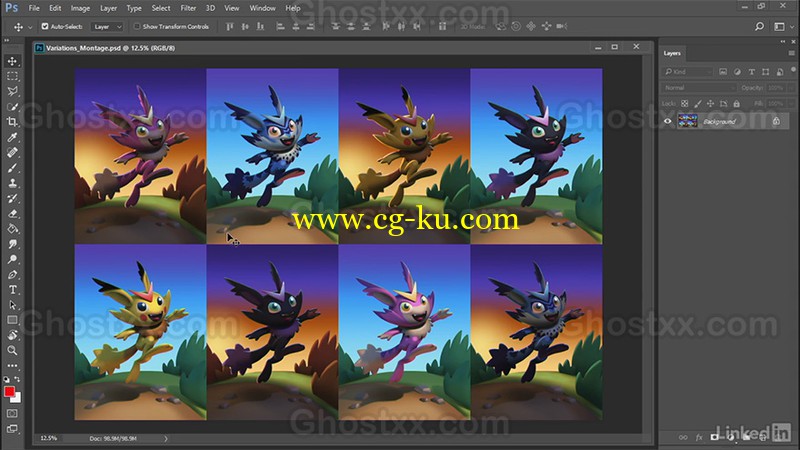800x450 pixels.
Task: Select the Healing Brush tool
Action: pyautogui.click(x=12, y=153)
